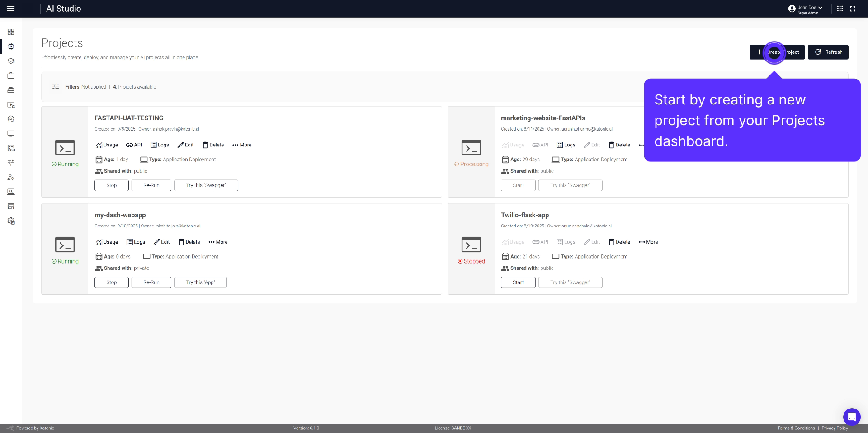Click the Refresh button
This screenshot has width=868, height=433.
click(828, 52)
